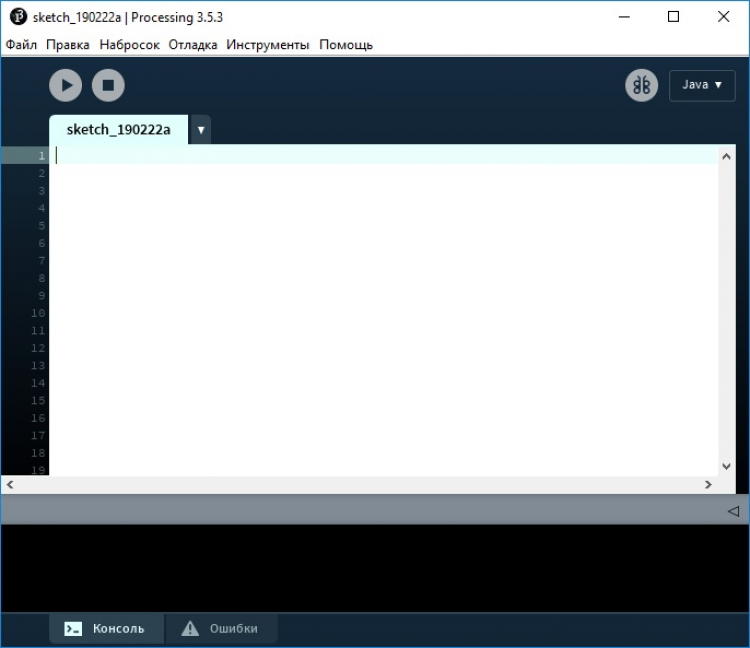Click line number 15 in gutter
750x648 pixels.
pyautogui.click(x=38, y=401)
